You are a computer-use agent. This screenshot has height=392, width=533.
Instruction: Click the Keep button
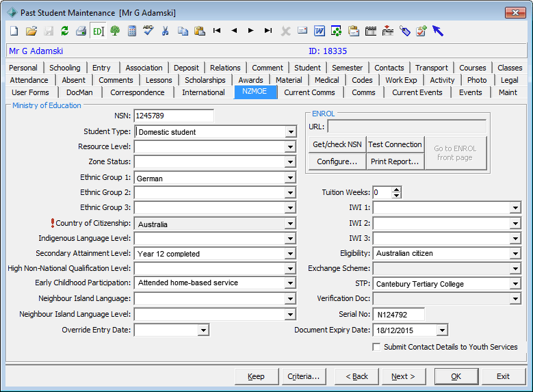click(257, 376)
